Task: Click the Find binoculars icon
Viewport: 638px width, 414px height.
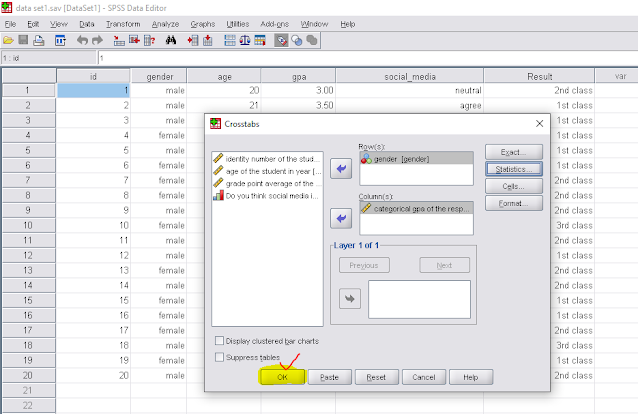Action: pos(171,40)
